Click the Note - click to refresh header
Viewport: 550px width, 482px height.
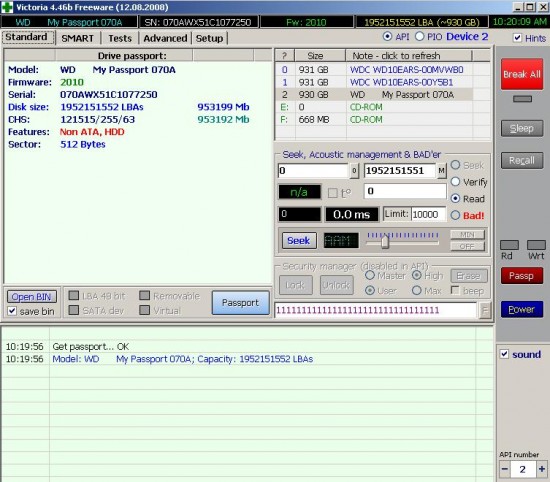(x=409, y=56)
